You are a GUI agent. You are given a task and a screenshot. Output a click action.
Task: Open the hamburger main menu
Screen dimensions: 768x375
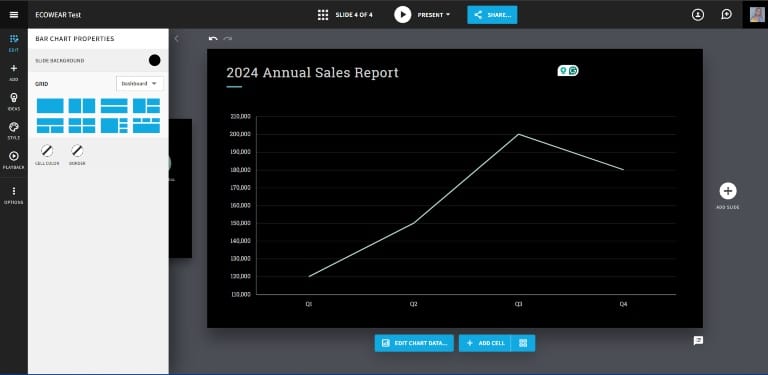point(14,15)
